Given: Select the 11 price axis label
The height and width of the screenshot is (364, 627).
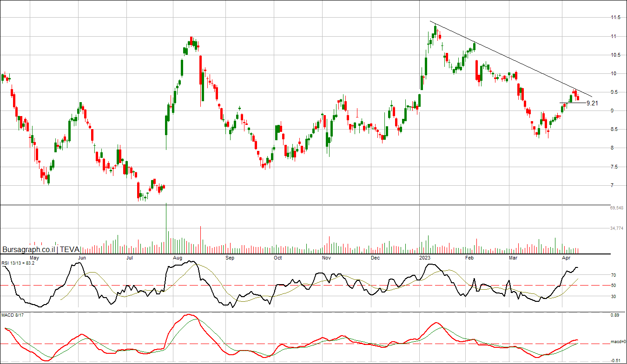Looking at the screenshot, I should coord(614,36).
